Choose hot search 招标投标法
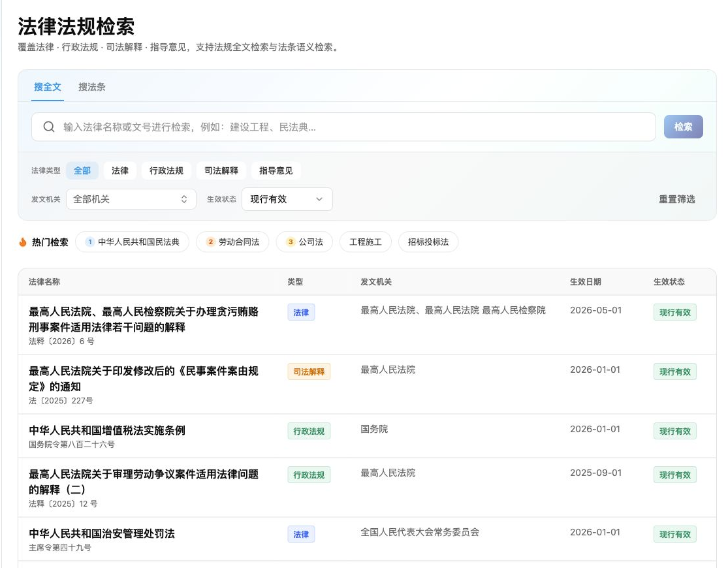Screen dimensions: 728x568 click(428, 242)
